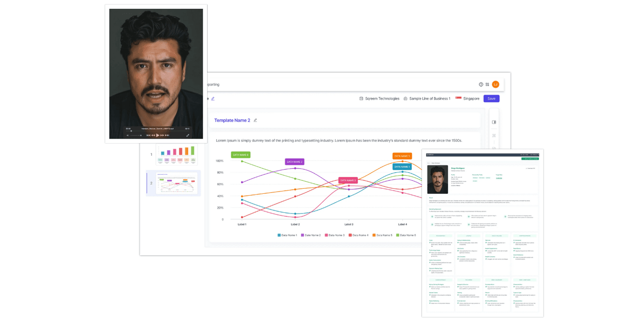Screen dimensions: 644x322
Task: Open the apps grid icon in header
Action: 487,84
